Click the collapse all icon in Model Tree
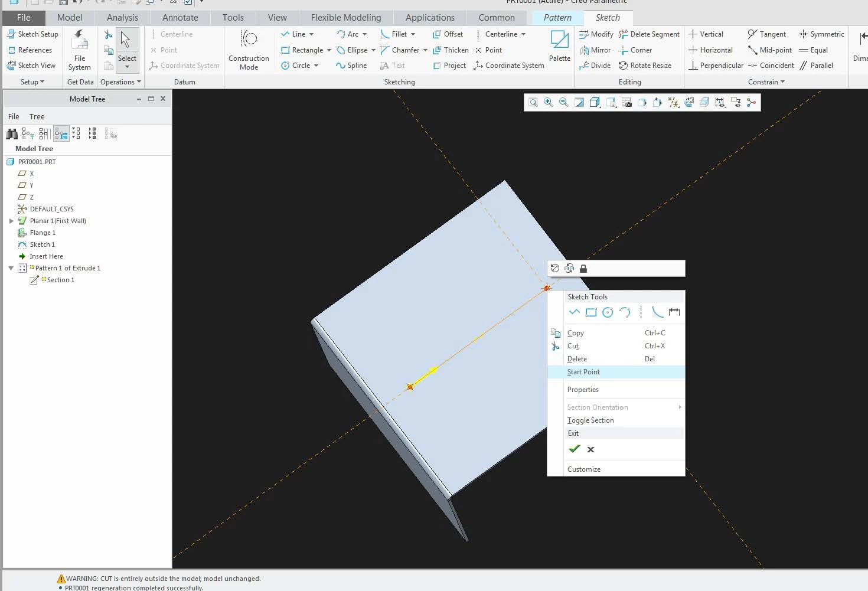868x591 pixels. click(92, 134)
